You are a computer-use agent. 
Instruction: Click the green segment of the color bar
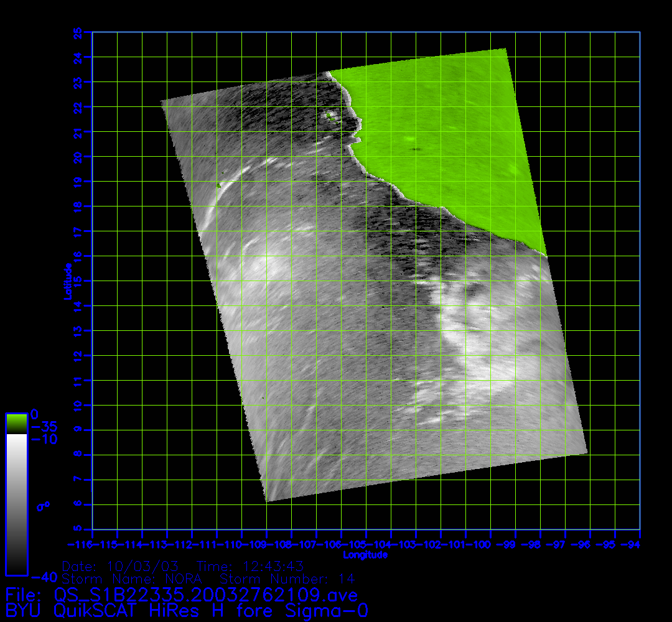[x=16, y=423]
